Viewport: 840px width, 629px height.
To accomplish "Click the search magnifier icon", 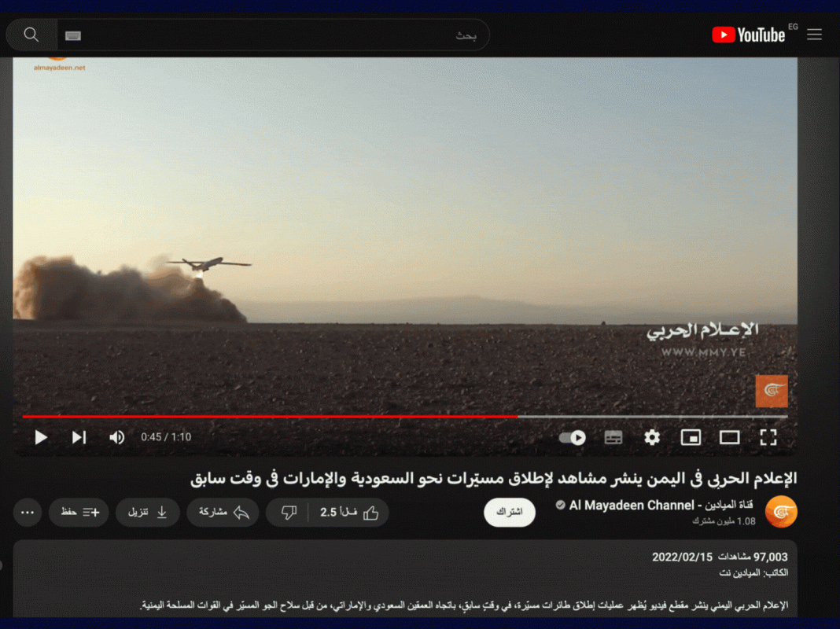I will pos(31,35).
